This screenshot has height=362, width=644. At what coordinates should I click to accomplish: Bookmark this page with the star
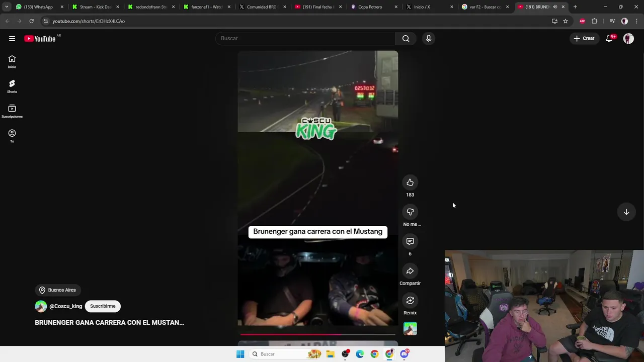click(x=566, y=21)
